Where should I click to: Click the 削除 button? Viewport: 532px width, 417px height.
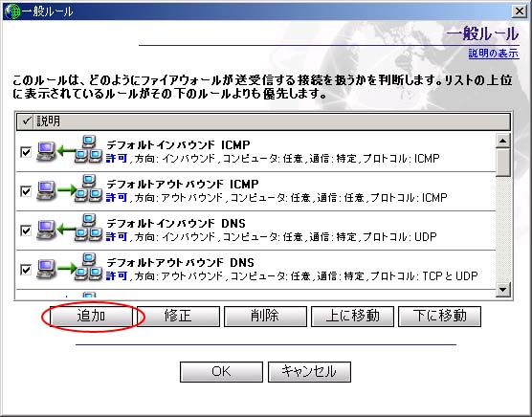(265, 317)
